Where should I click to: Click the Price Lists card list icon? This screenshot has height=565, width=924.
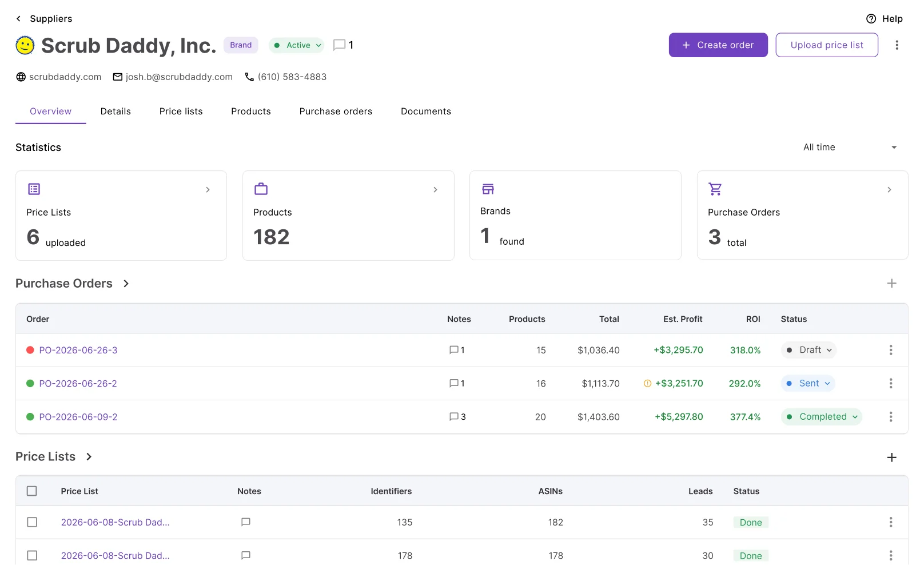[34, 189]
